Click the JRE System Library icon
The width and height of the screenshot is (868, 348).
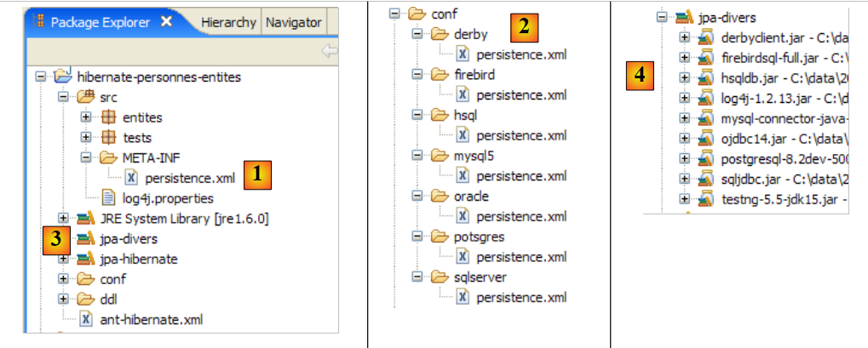point(86,219)
